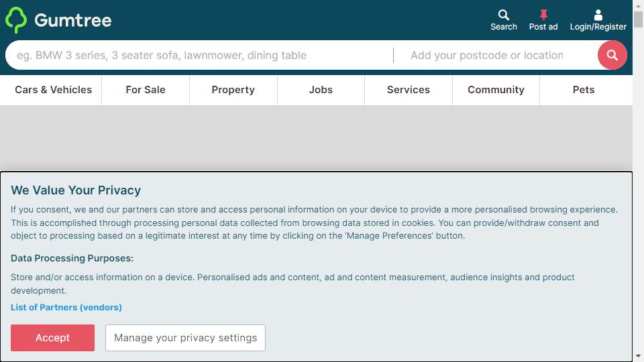Viewport: 644px width, 362px height.
Task: Select the Community category
Action: coord(496,90)
